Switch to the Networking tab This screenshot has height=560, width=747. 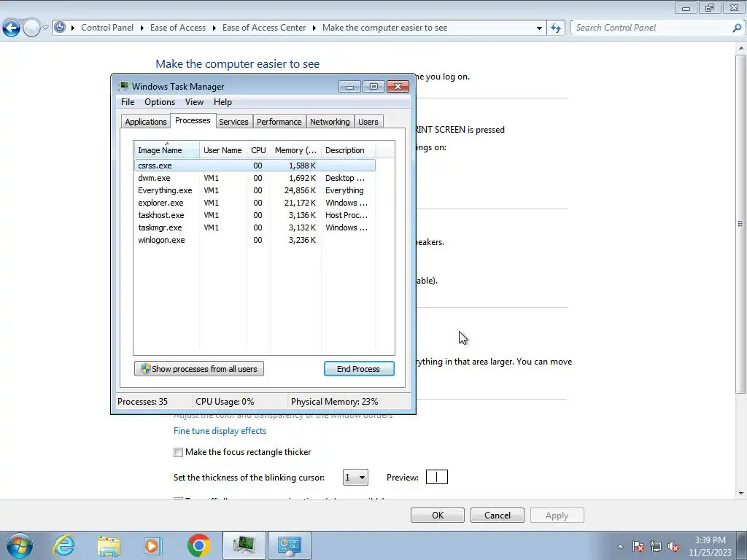(330, 122)
